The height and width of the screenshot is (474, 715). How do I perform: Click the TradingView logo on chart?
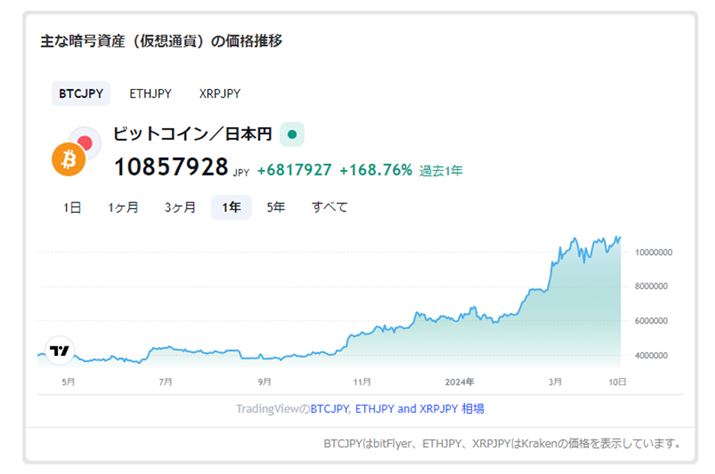(x=60, y=349)
